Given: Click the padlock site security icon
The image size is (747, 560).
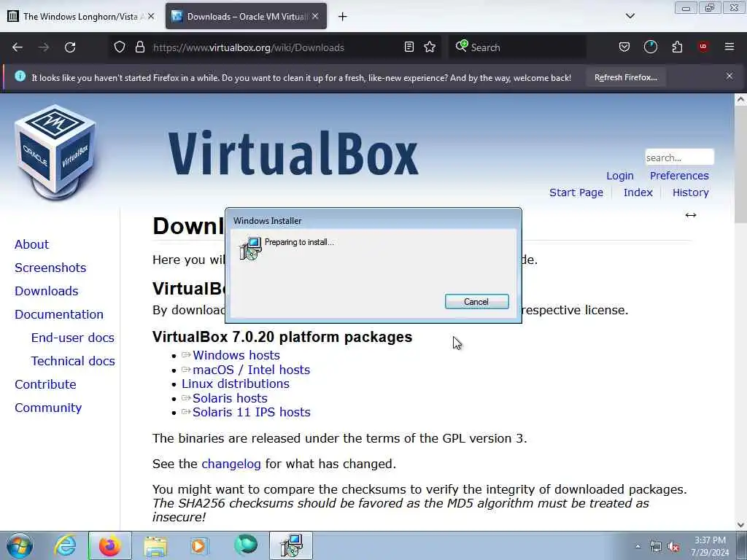Looking at the screenshot, I should [139, 47].
